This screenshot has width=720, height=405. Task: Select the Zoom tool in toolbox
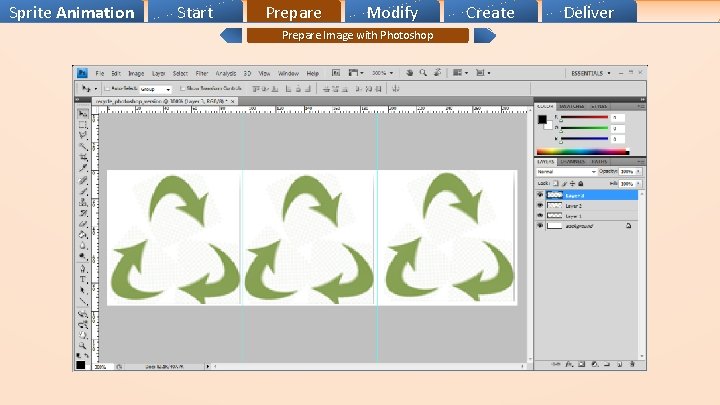click(x=83, y=345)
